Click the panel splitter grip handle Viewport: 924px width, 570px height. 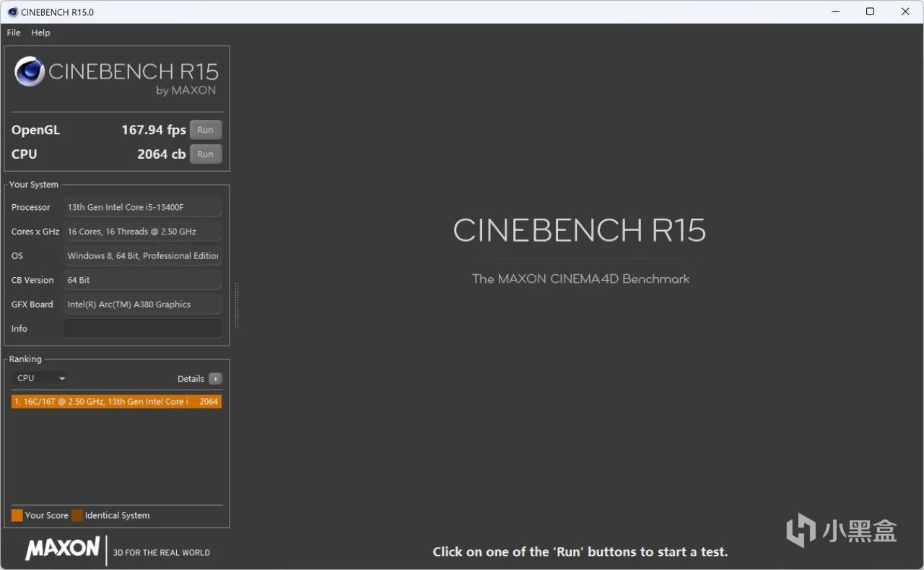[x=236, y=305]
